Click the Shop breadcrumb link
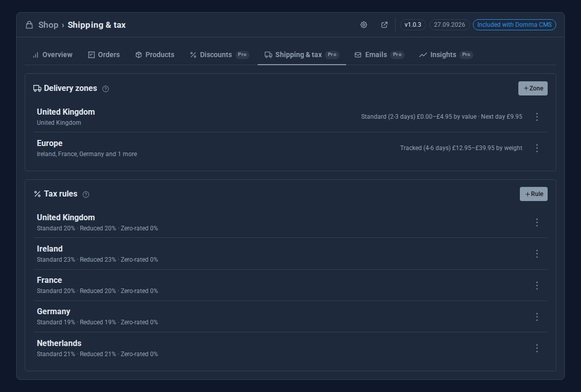581x392 pixels. point(48,25)
